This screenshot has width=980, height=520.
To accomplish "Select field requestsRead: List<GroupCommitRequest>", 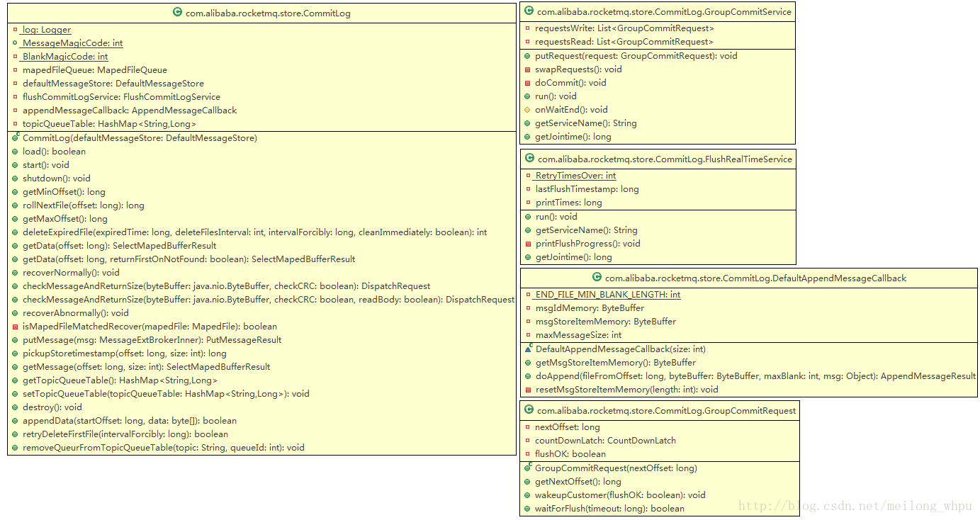I will 624,42.
